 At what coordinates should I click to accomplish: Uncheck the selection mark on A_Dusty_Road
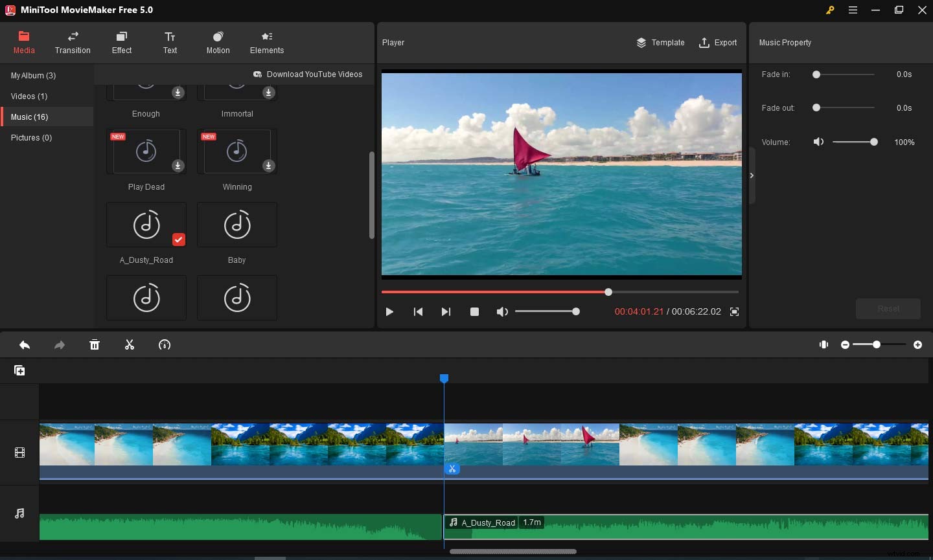pyautogui.click(x=179, y=240)
